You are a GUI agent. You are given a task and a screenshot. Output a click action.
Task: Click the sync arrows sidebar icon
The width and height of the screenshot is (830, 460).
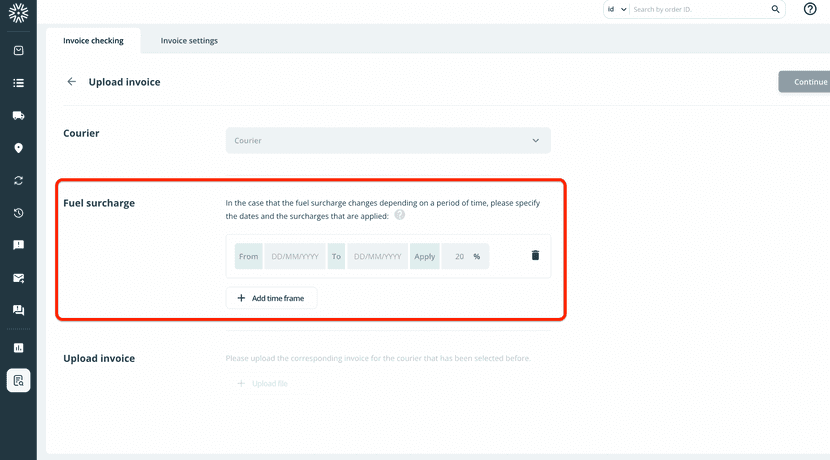coord(18,181)
